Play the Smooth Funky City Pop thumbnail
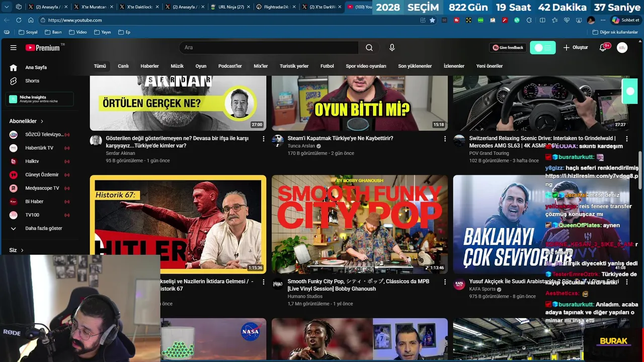Screen dimensions: 644x362 pos(360,224)
